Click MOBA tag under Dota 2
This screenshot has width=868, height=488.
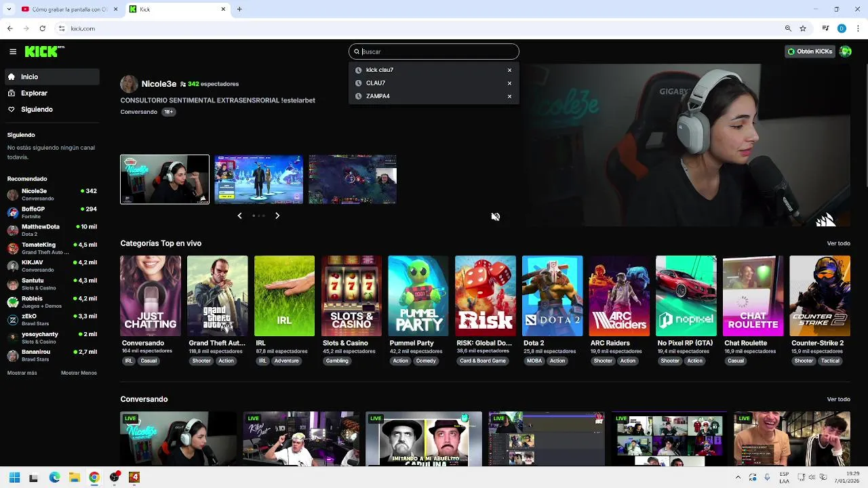(x=534, y=361)
